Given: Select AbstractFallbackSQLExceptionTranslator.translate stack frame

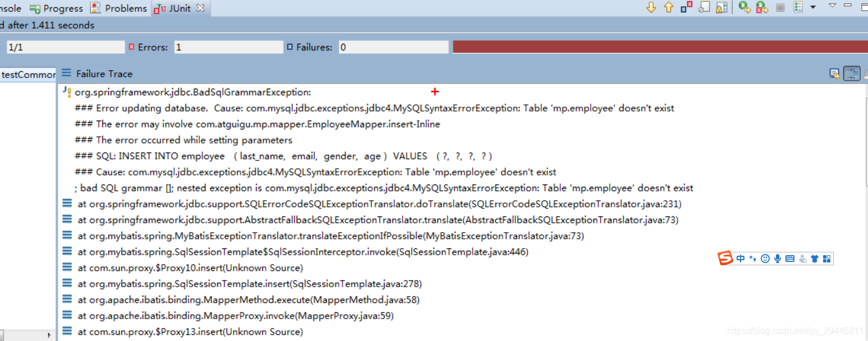Looking at the screenshot, I should tap(378, 220).
